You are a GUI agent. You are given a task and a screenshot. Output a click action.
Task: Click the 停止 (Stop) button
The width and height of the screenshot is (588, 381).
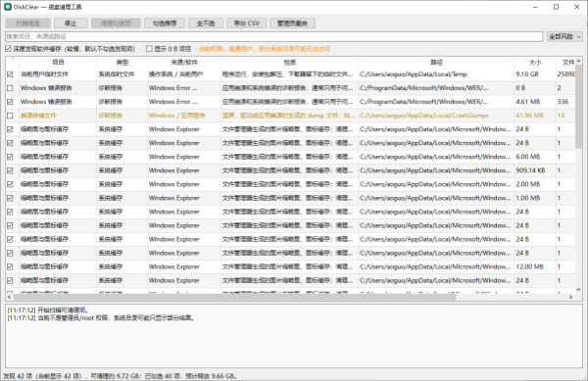pos(71,24)
